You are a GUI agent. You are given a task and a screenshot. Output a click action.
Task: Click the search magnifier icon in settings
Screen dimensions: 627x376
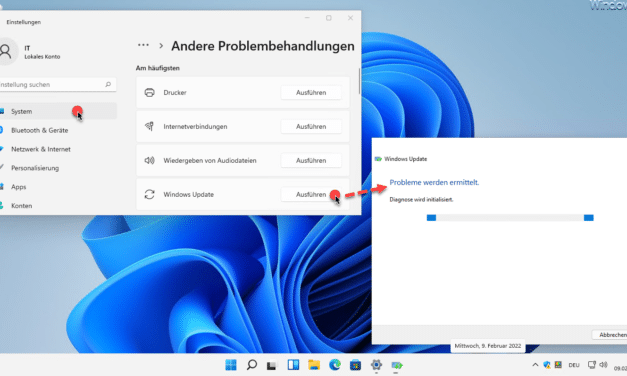[108, 84]
